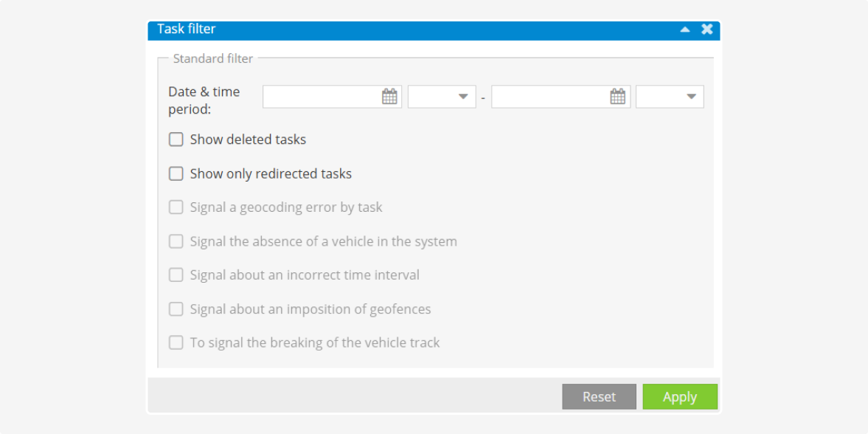This screenshot has width=868, height=434.
Task: Click the Standard filter group label
Action: 213,58
